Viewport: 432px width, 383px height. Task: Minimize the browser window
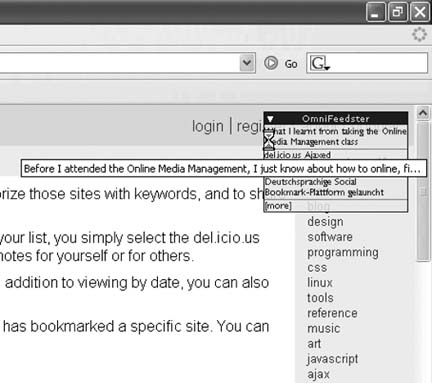pos(375,12)
